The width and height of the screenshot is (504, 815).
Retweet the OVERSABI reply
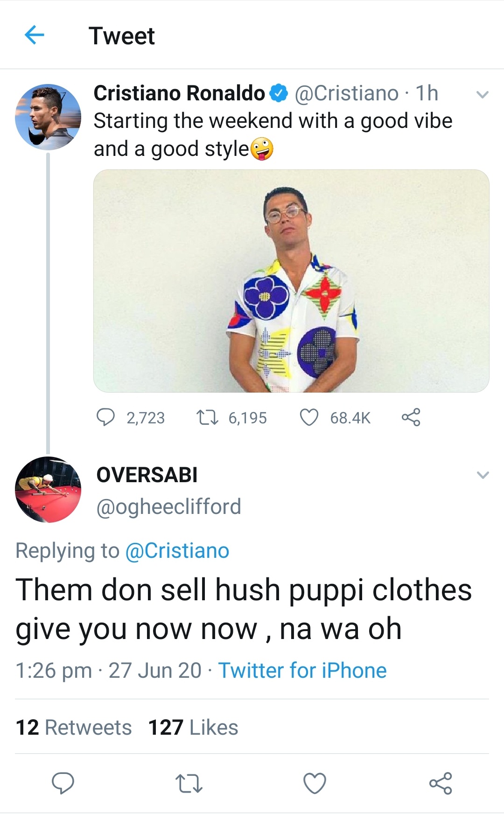(189, 783)
